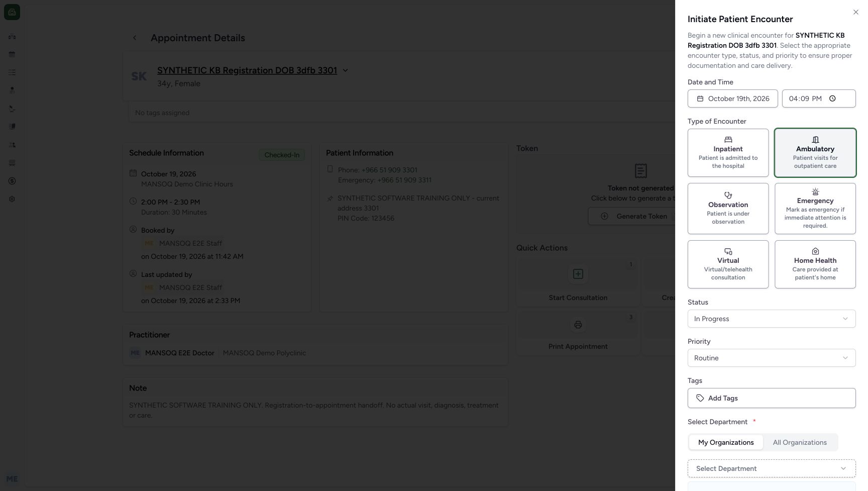Open the calendar icon in left sidebar

tap(12, 54)
